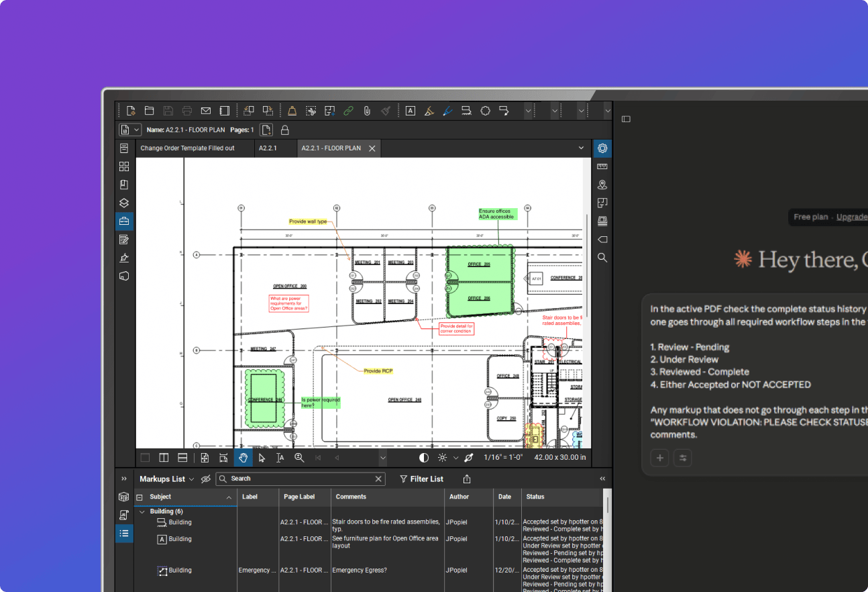Toggle the document lock icon

coord(285,130)
